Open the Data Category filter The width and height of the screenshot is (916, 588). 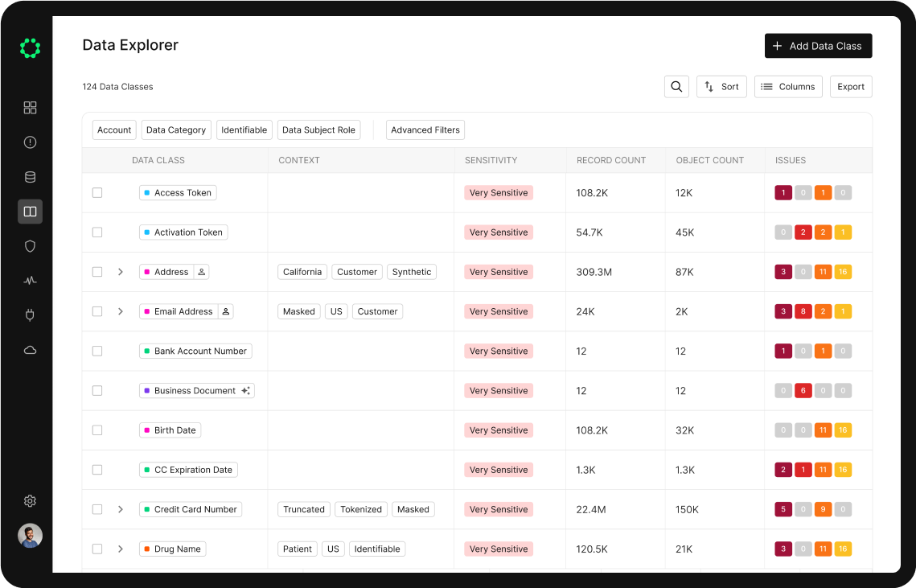point(176,130)
